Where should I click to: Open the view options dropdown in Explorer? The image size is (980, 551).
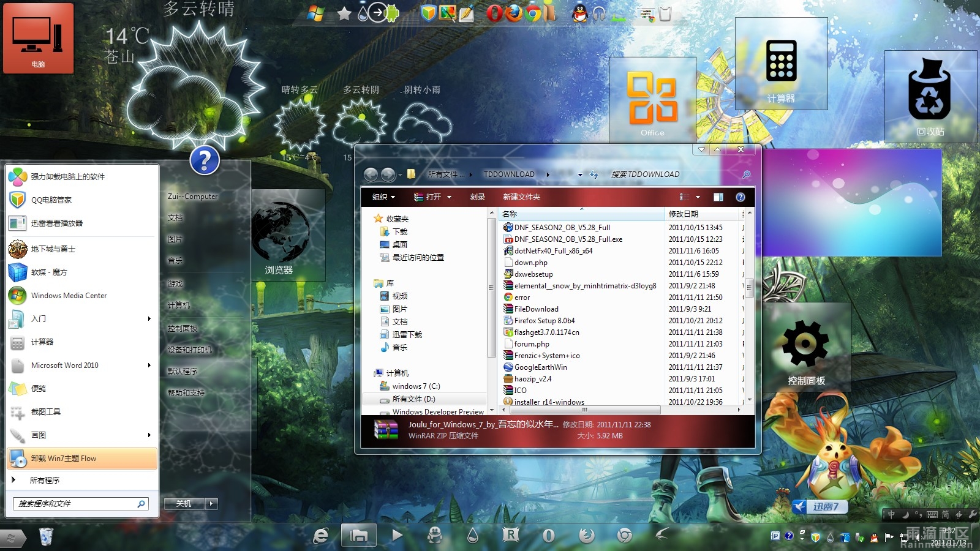[x=698, y=197]
